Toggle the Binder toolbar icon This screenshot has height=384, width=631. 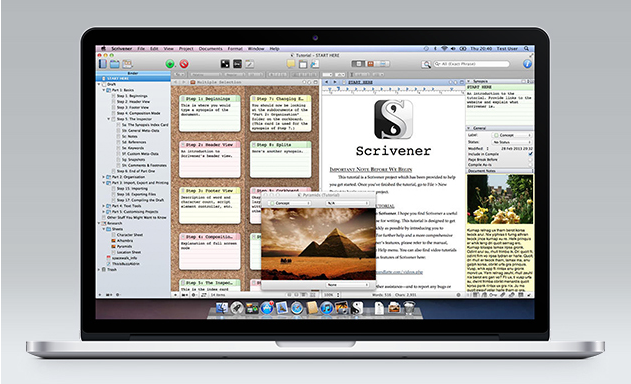click(103, 64)
